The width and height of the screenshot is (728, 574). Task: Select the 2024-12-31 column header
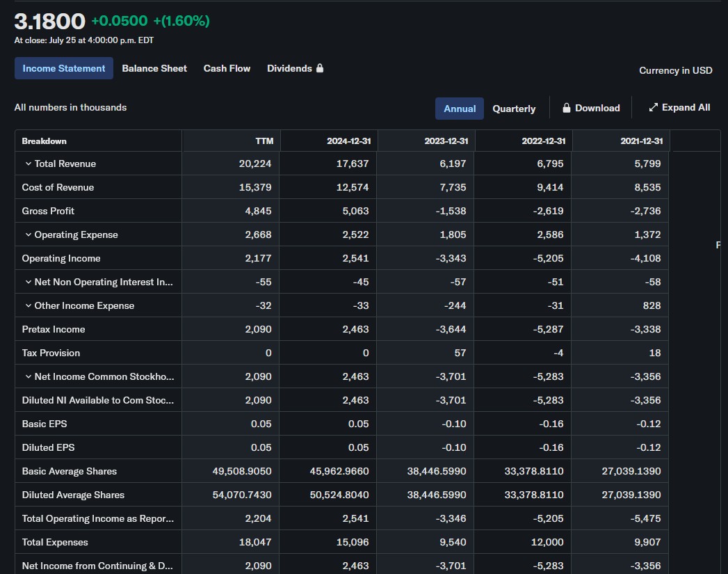(x=348, y=141)
